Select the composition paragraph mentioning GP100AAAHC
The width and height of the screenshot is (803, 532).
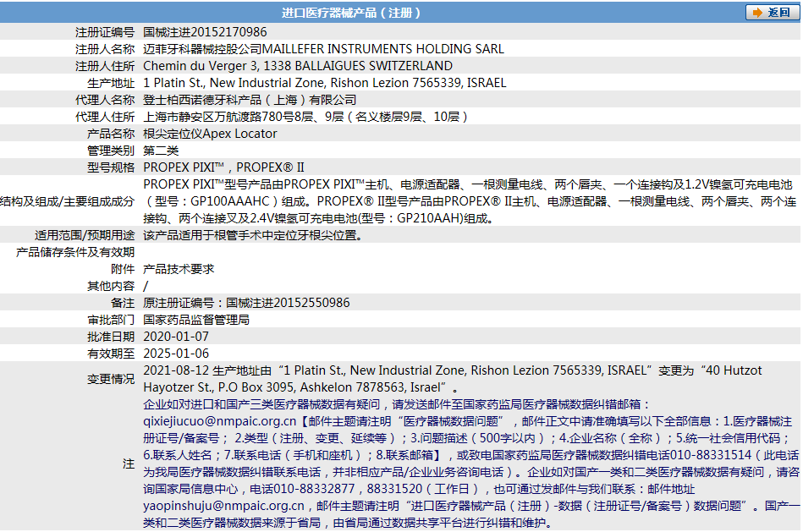point(470,201)
